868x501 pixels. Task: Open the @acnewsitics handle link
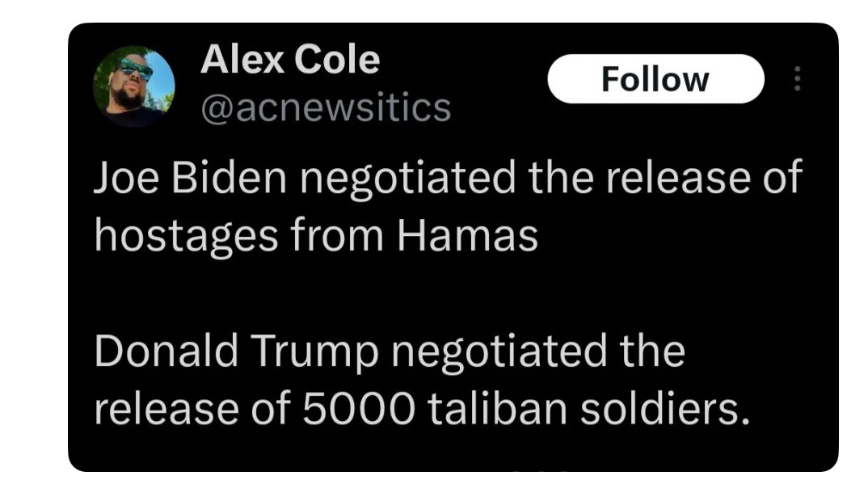point(325,107)
